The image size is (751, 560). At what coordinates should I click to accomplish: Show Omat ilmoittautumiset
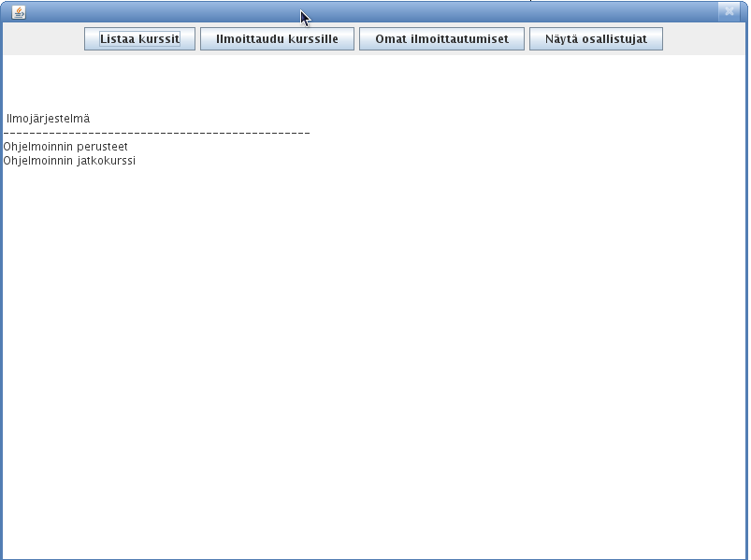click(441, 38)
